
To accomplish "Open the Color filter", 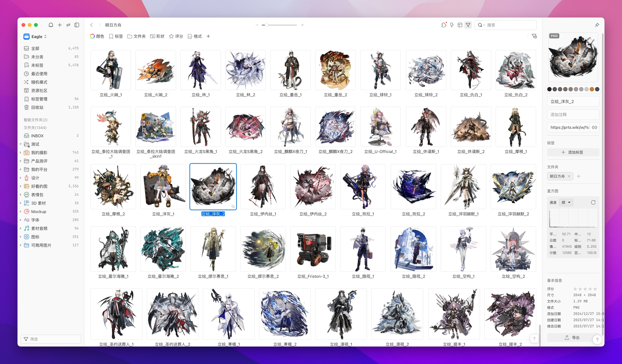I will tap(97, 36).
